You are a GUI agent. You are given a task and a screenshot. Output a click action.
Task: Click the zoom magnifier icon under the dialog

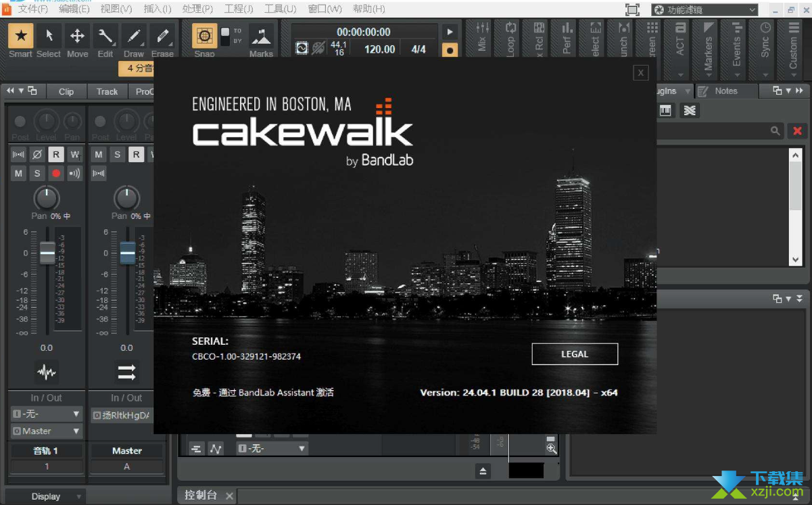(x=551, y=448)
